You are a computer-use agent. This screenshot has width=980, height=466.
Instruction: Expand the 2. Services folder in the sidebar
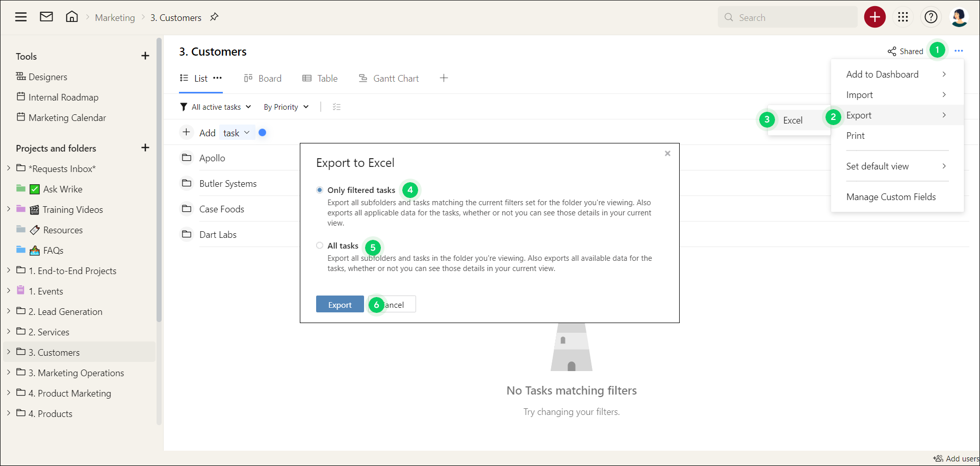8,332
